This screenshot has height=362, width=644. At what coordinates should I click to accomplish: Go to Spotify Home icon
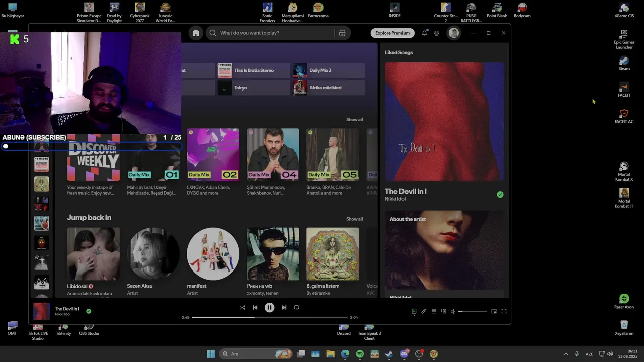click(x=196, y=33)
